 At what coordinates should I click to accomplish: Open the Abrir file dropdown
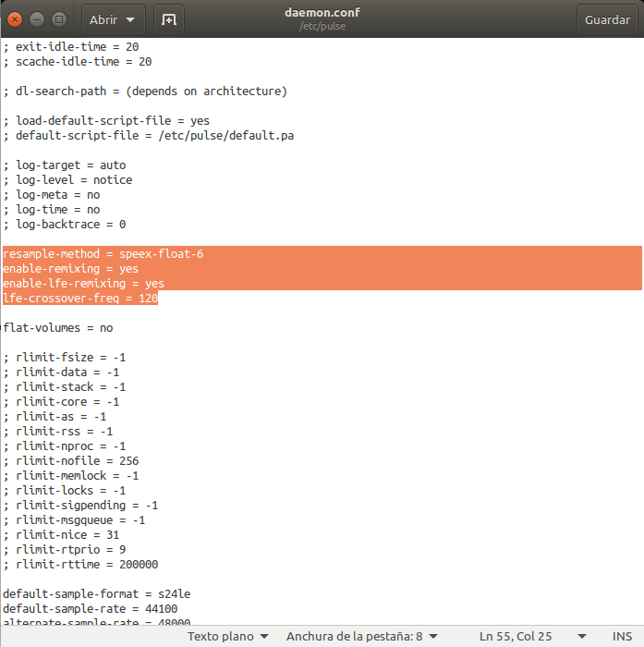pos(112,19)
